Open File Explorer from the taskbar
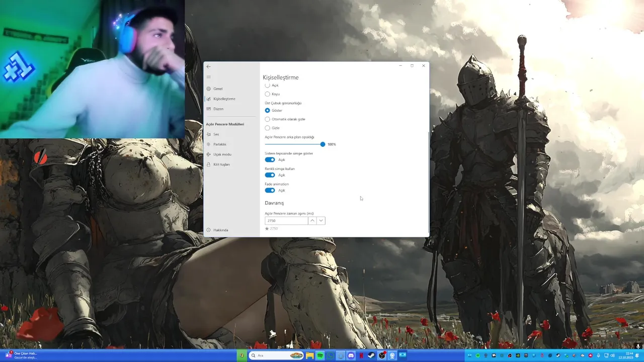 pos(309,355)
